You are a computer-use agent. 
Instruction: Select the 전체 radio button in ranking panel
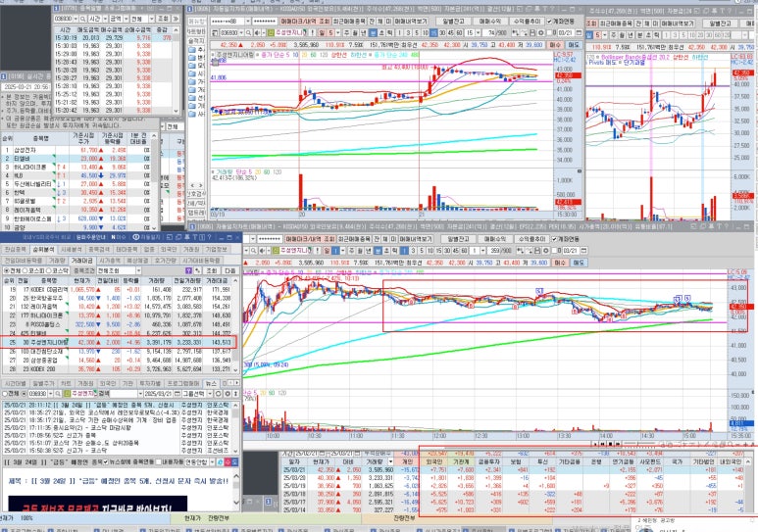(x=6, y=270)
